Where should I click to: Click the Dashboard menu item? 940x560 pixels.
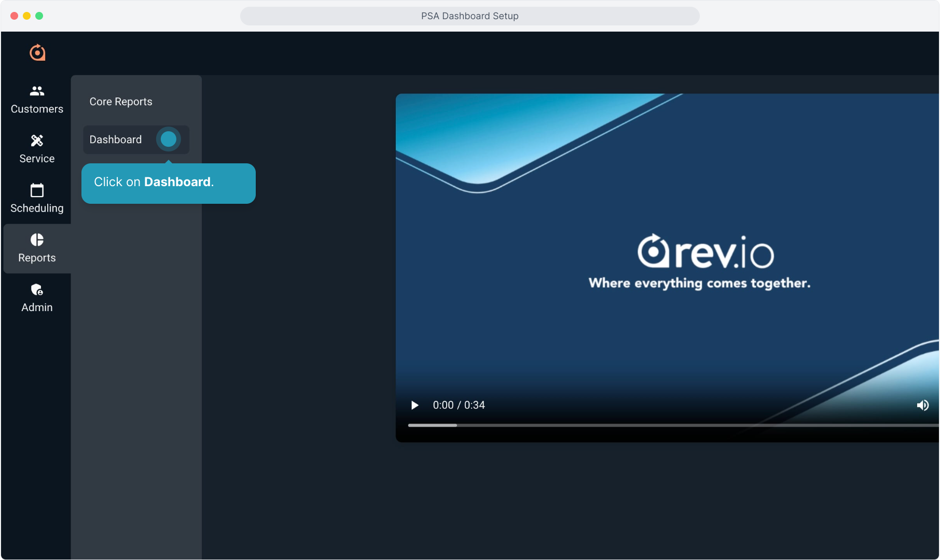click(x=116, y=139)
